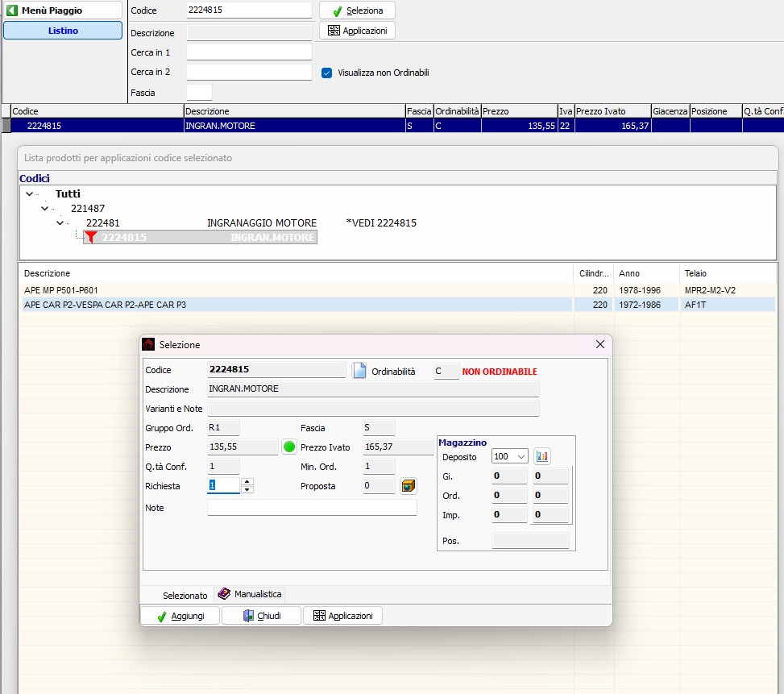784x694 pixels.
Task: Click the Note input field in dialog
Action: pos(312,508)
